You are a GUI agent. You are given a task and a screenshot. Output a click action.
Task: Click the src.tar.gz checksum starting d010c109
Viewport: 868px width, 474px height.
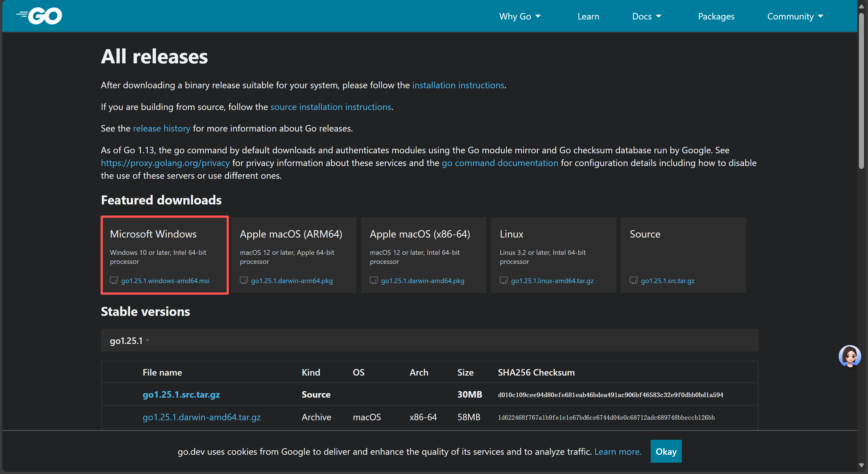611,395
